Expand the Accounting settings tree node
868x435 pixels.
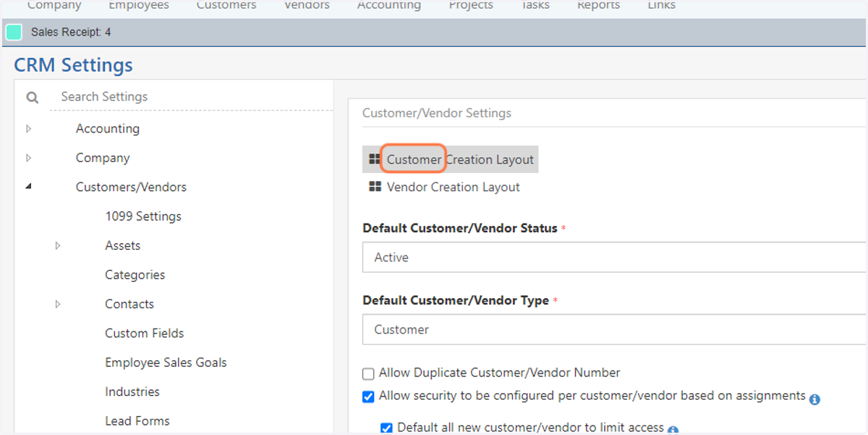click(x=29, y=129)
